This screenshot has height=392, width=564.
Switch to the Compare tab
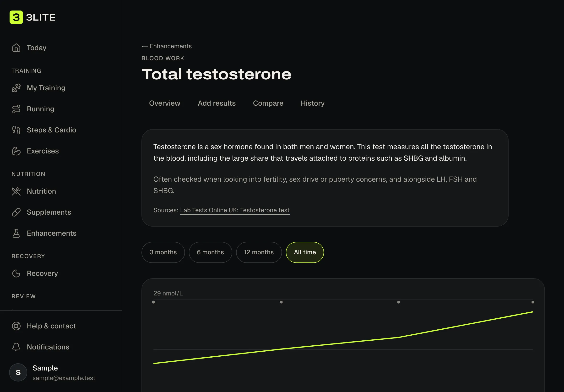[268, 103]
